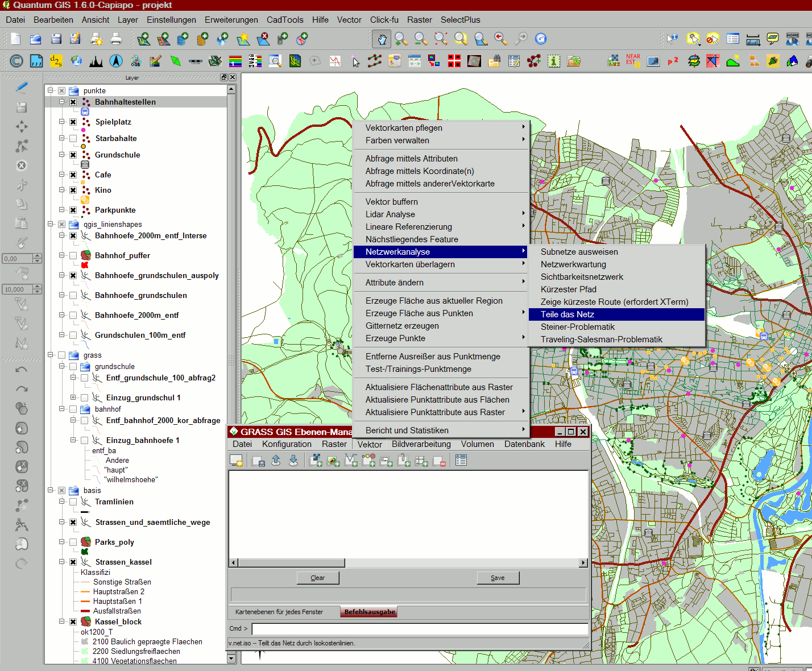Viewport: 812px width, 671px height.
Task: Choose 'Teile das Netz' from submenu
Action: coord(567,314)
